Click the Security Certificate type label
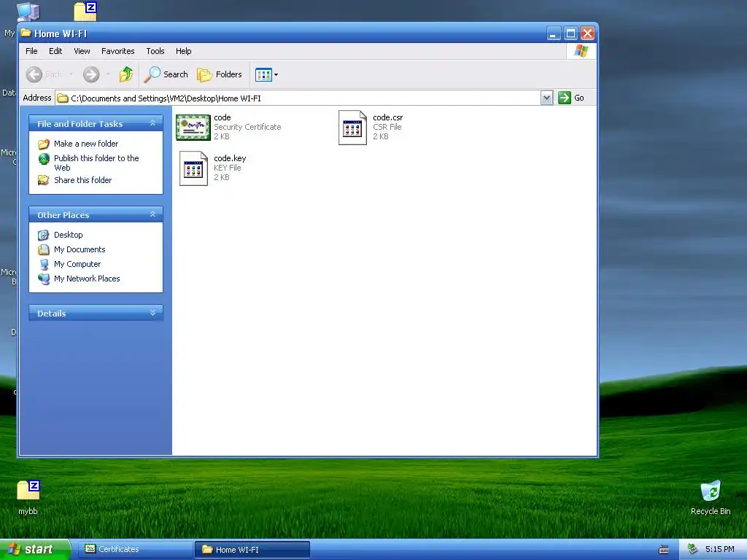 coord(247,127)
